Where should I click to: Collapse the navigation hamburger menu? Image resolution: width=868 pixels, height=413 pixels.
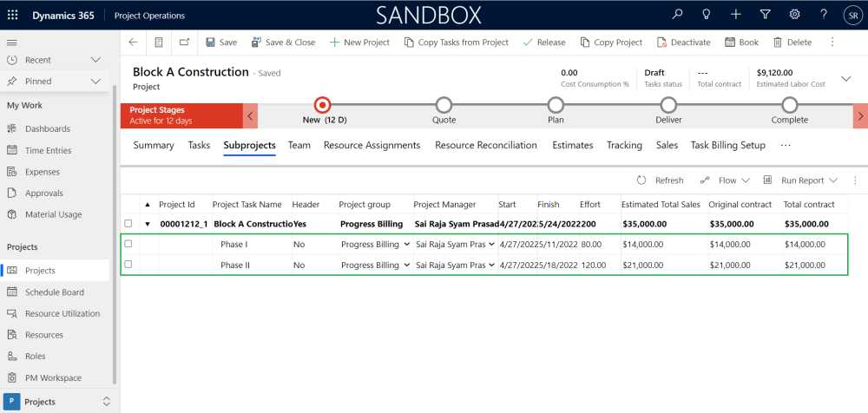[x=11, y=43]
